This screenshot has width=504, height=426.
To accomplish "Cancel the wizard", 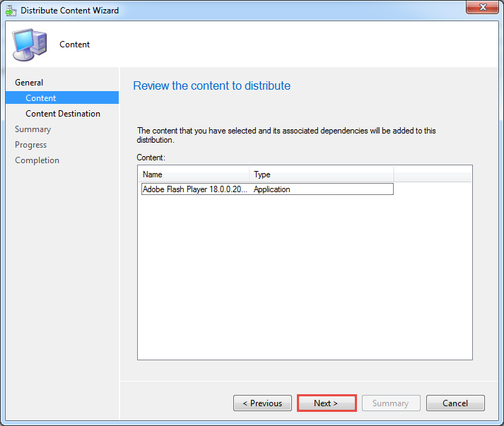I will [455, 403].
